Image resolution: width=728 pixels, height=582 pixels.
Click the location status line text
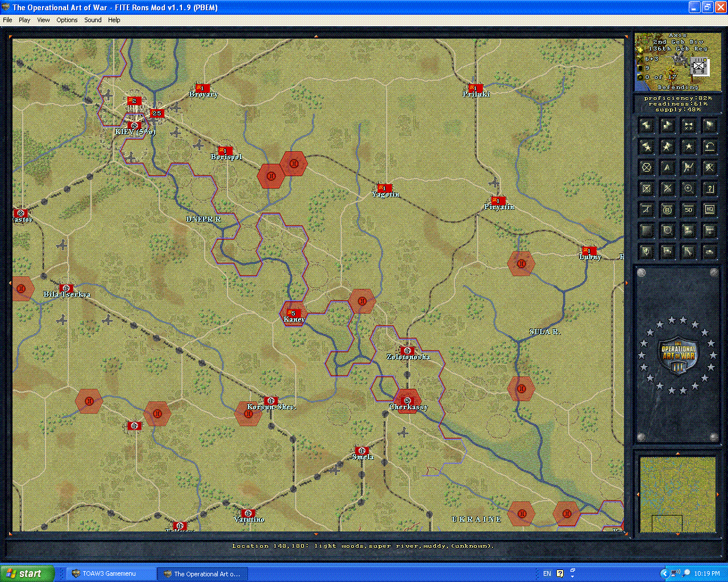[363, 546]
